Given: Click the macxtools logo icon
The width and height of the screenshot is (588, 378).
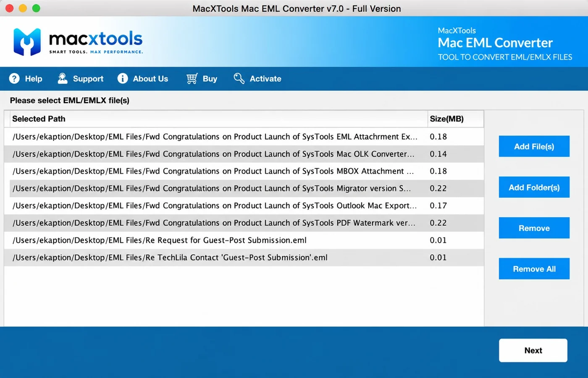Looking at the screenshot, I should [x=27, y=42].
